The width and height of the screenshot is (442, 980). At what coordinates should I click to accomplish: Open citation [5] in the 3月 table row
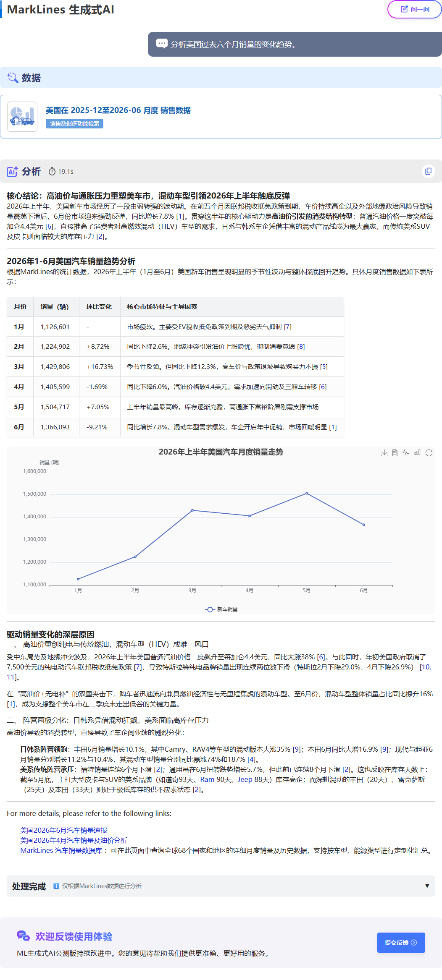coord(324,367)
